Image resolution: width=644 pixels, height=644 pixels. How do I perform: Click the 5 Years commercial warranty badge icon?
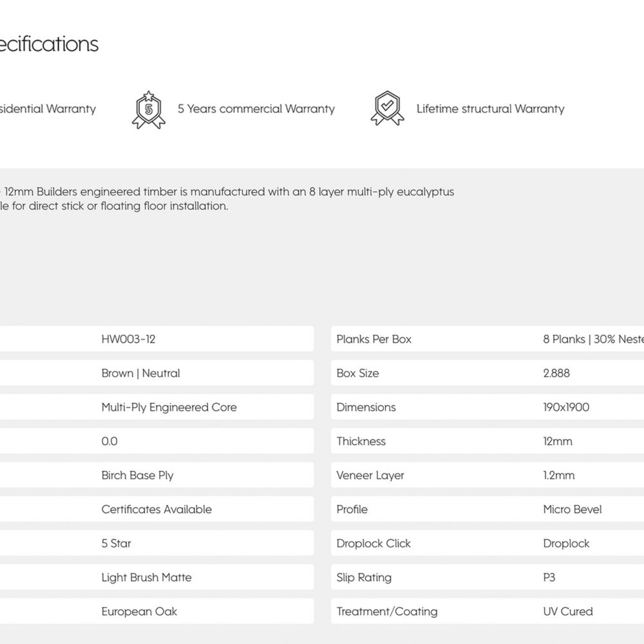(149, 110)
